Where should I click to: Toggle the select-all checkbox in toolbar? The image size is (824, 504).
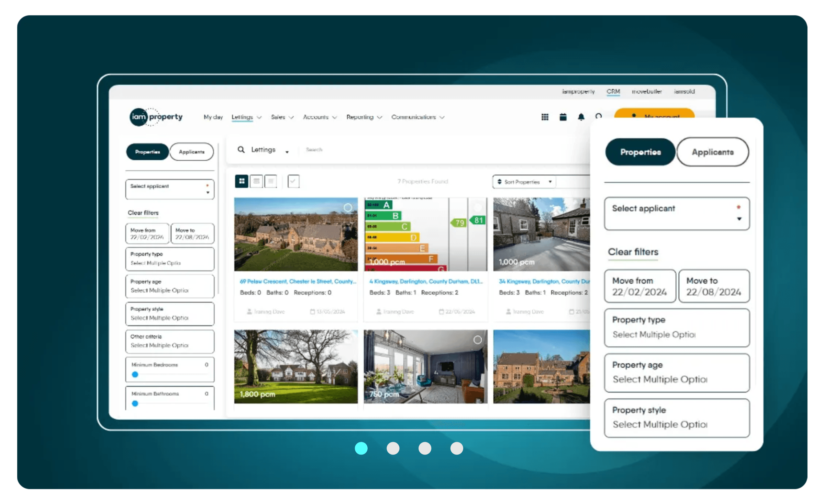pyautogui.click(x=293, y=181)
